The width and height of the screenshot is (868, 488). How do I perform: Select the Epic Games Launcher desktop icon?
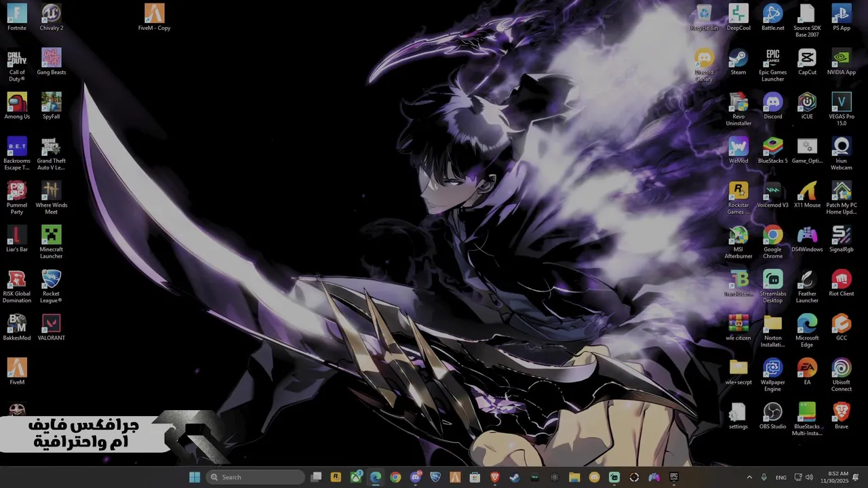(x=773, y=65)
